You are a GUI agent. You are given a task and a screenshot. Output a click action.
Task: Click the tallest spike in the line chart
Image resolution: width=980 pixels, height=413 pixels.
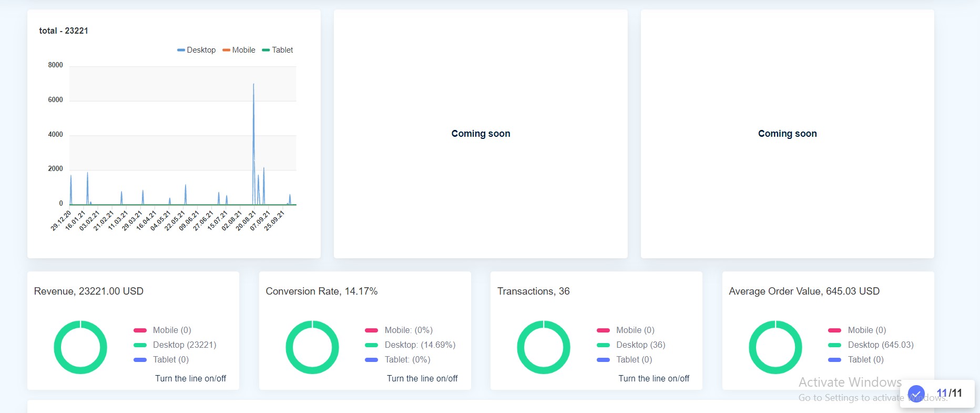click(253, 85)
